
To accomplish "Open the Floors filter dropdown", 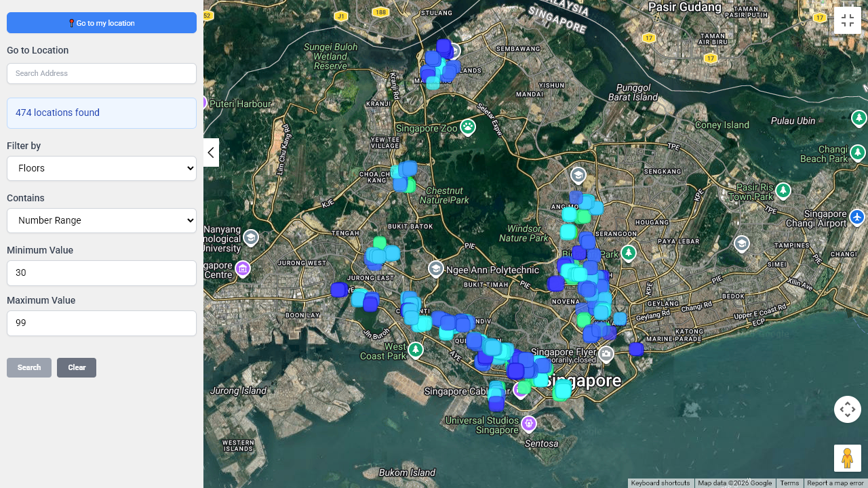I will (x=102, y=168).
